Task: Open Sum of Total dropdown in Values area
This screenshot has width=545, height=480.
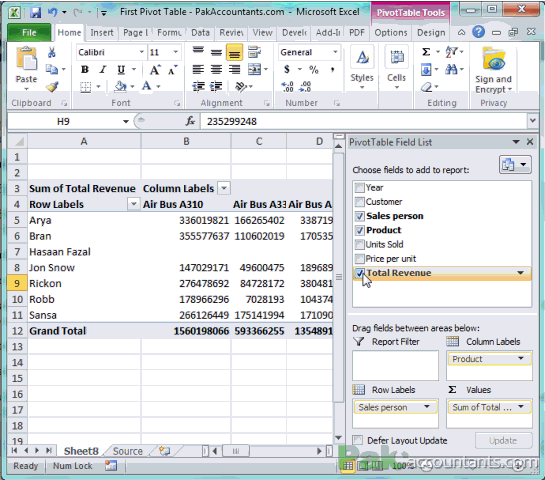Action: click(521, 407)
